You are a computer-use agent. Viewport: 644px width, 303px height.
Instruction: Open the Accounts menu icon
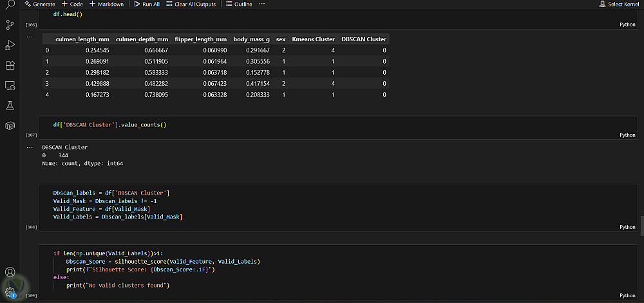coord(10,273)
